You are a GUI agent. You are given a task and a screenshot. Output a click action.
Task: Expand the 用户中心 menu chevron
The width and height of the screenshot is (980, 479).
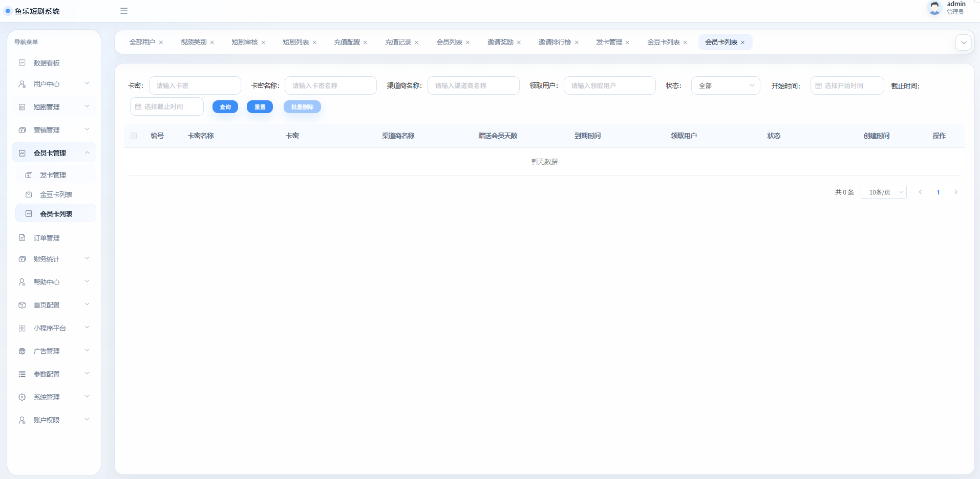click(x=87, y=83)
